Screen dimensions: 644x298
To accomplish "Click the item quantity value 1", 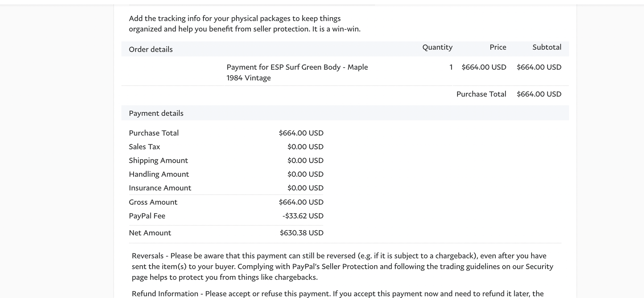I will tap(451, 67).
